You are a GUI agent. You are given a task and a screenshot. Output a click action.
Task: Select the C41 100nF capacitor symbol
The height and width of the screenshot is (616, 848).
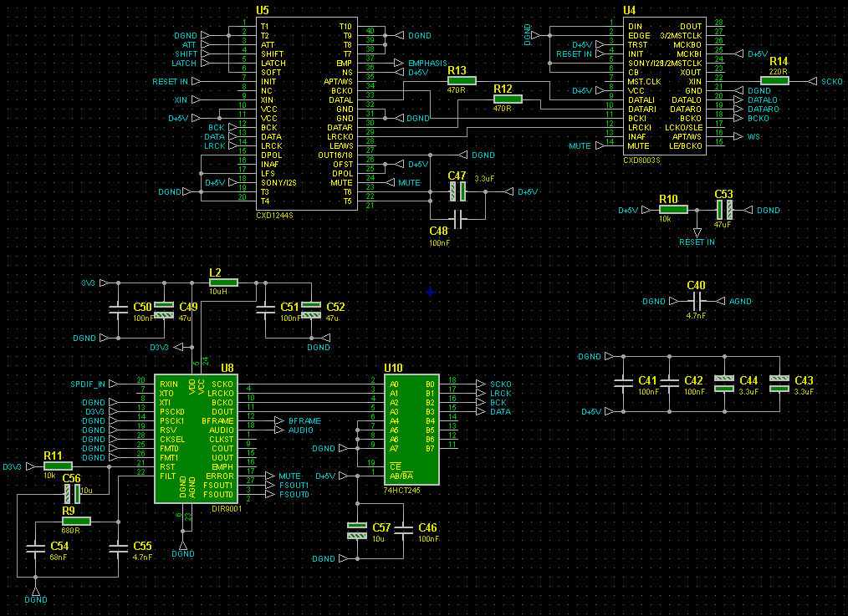tap(624, 383)
